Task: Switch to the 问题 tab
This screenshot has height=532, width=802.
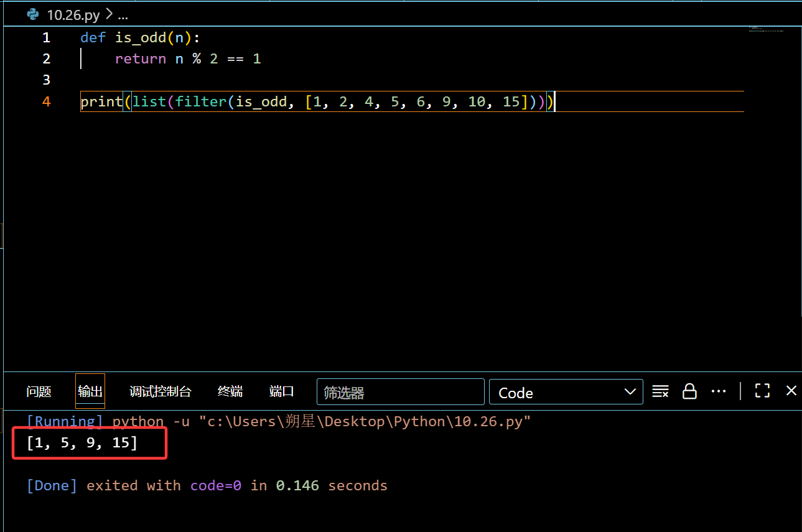Action: click(x=39, y=391)
